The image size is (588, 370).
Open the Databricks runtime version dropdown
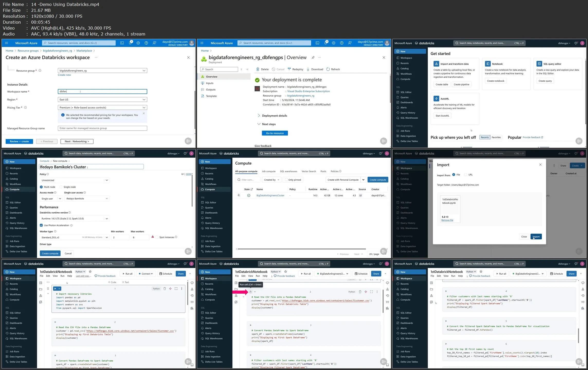75,219
